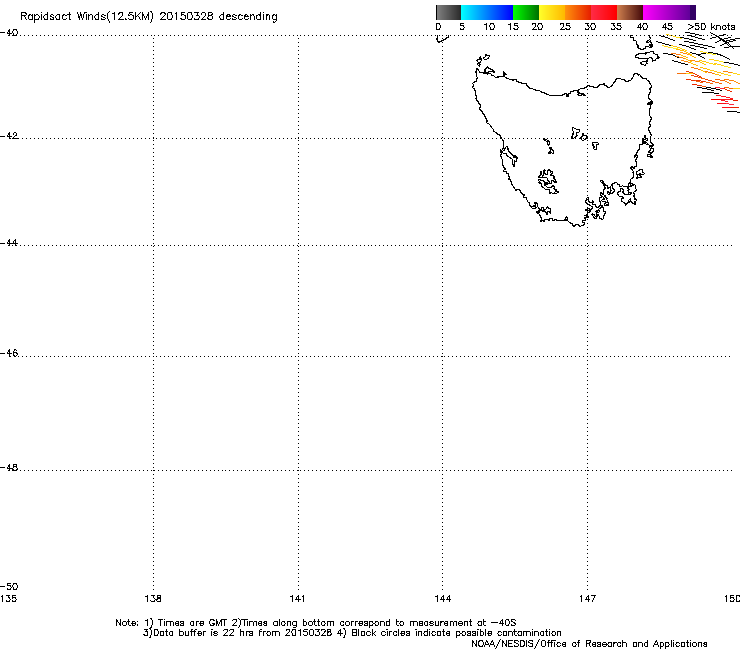Click the longitude label 147
Screen dimensions: 740x650
[587, 599]
